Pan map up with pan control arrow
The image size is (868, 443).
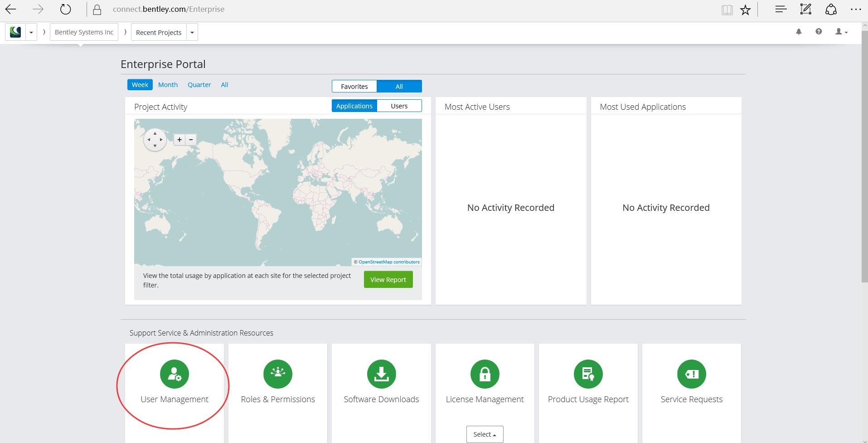click(x=155, y=133)
